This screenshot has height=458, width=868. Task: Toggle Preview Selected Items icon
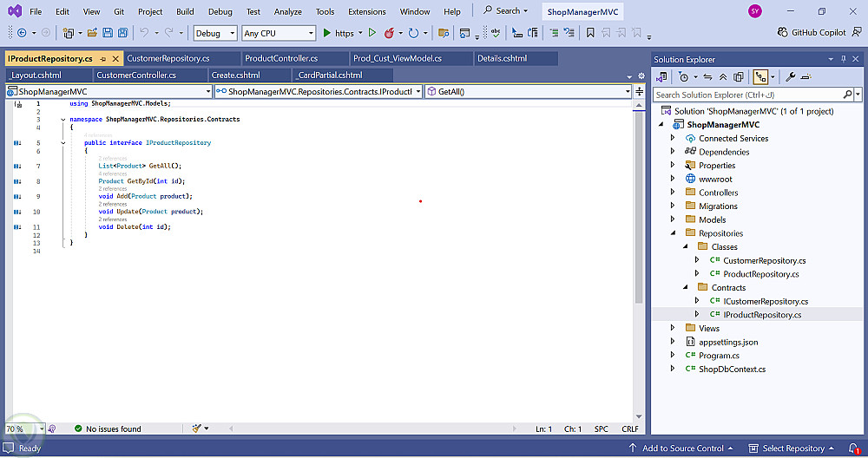[806, 77]
